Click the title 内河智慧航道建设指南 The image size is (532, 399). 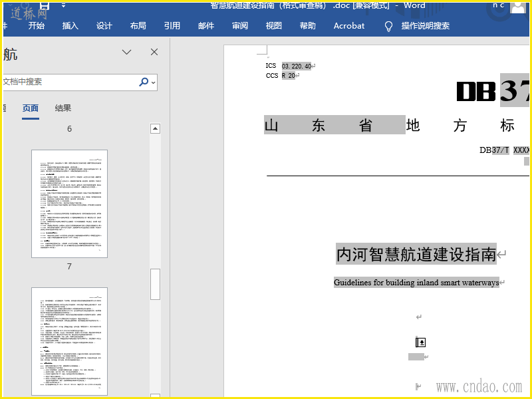coord(416,254)
